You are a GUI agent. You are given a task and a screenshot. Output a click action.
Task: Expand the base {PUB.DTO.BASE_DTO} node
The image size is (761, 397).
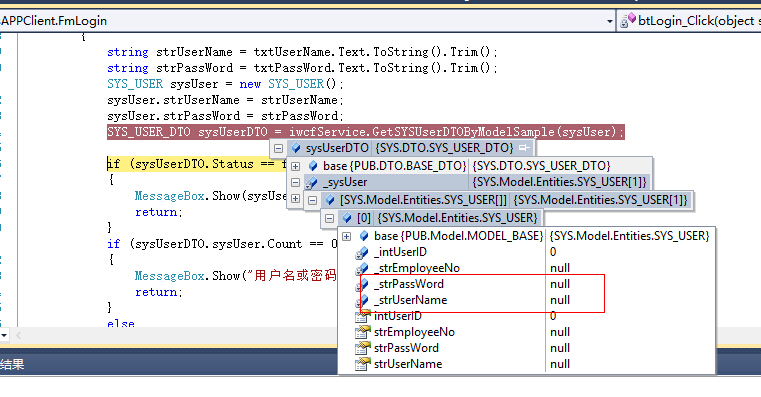pyautogui.click(x=295, y=166)
